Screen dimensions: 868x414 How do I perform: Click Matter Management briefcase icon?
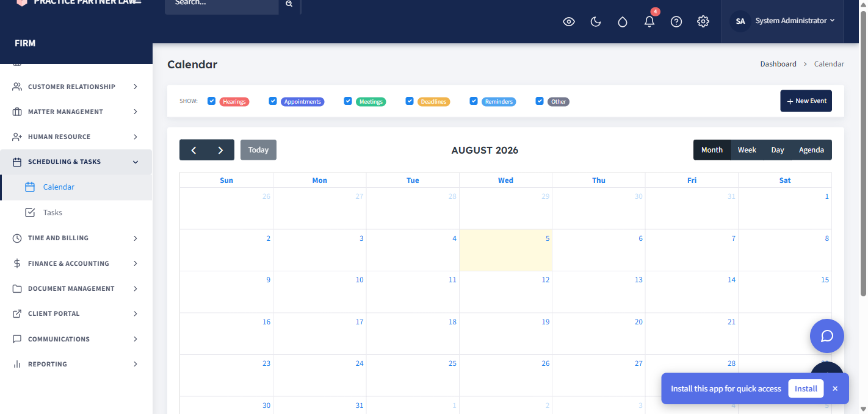[17, 112]
